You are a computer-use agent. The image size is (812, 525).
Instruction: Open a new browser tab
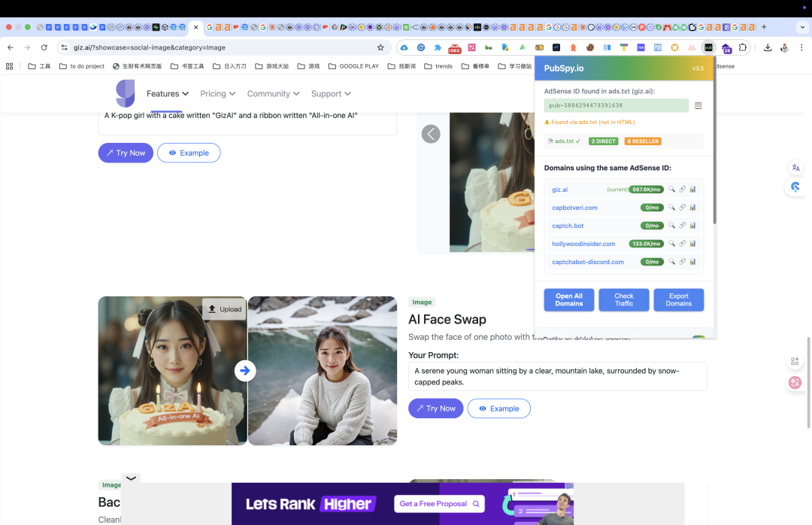[x=764, y=27]
